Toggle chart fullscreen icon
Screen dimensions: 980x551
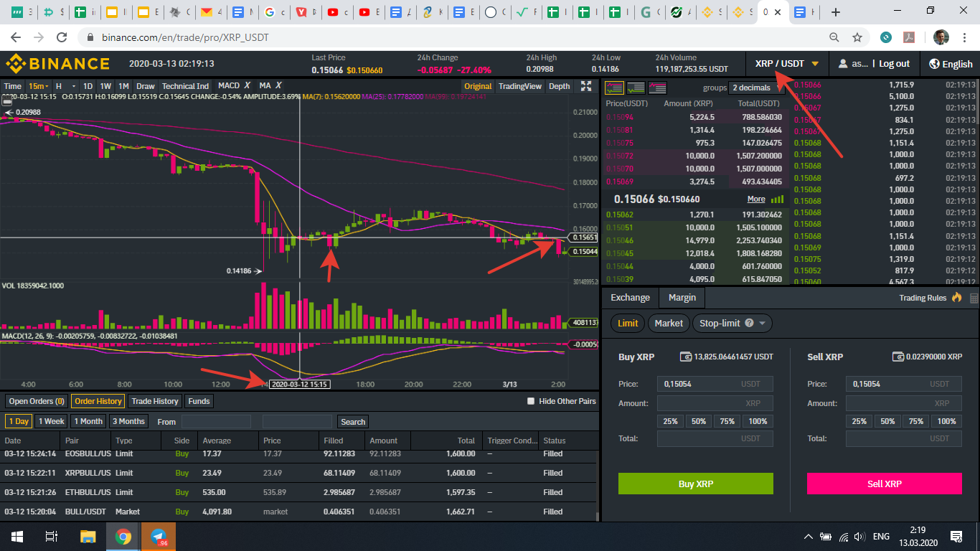tap(586, 86)
